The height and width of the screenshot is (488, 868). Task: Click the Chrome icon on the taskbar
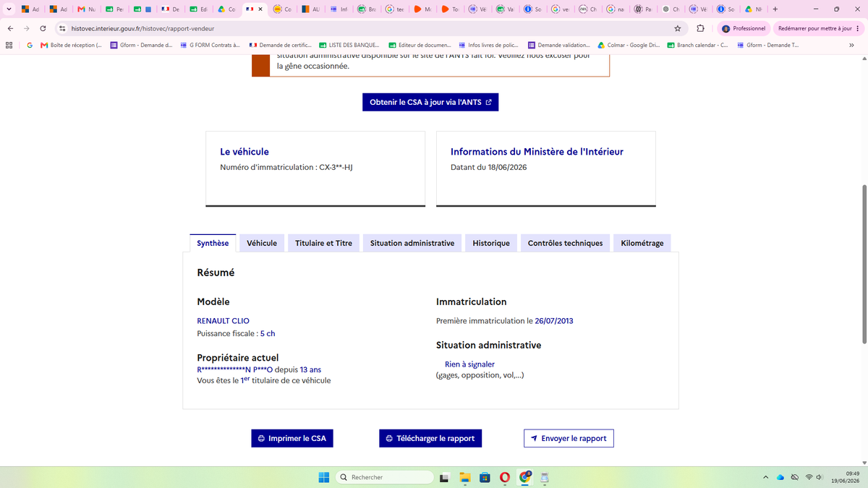point(525,477)
